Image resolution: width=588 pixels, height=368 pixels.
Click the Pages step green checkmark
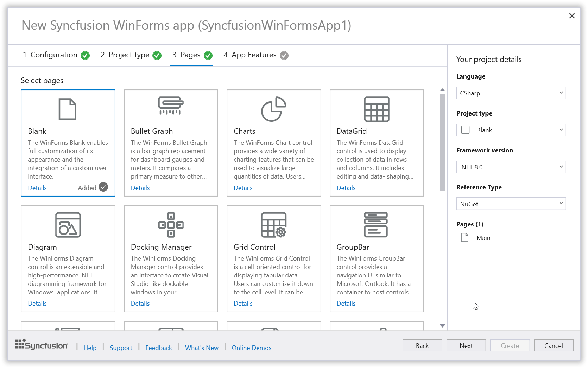(x=208, y=55)
